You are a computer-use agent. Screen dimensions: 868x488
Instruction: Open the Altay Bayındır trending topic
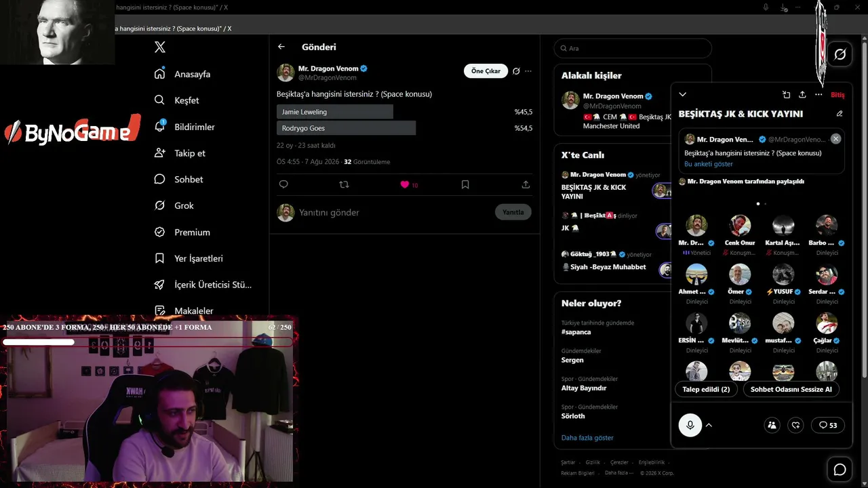(x=584, y=388)
